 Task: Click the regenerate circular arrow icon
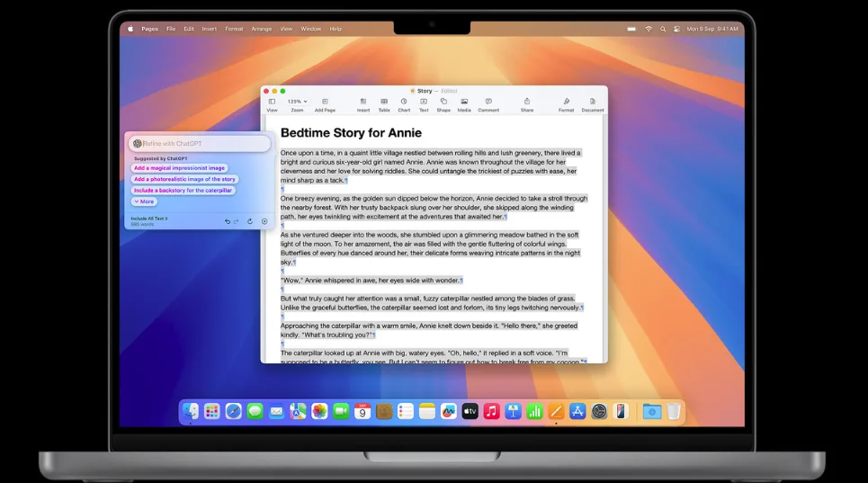tap(250, 221)
